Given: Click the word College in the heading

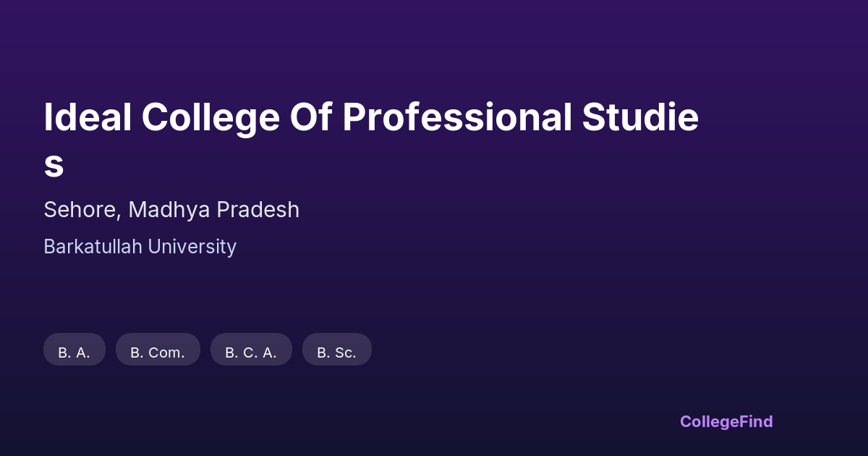Looking at the screenshot, I should point(210,118).
